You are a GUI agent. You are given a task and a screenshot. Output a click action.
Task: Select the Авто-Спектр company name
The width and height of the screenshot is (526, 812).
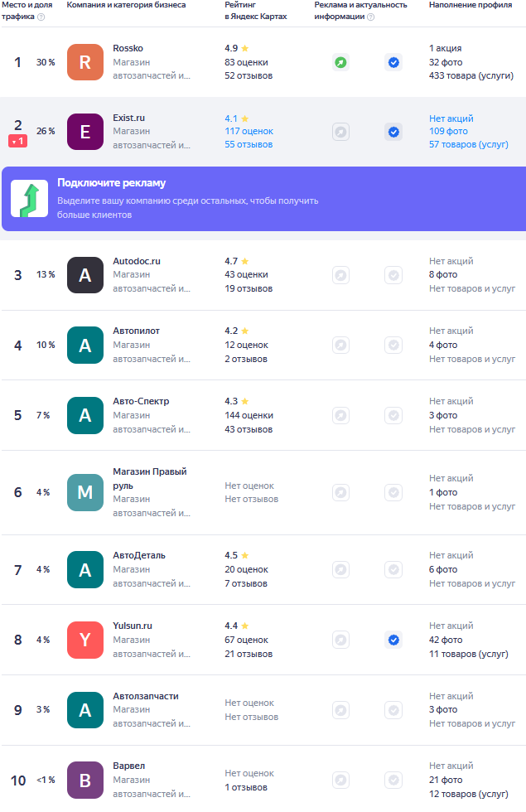(141, 401)
